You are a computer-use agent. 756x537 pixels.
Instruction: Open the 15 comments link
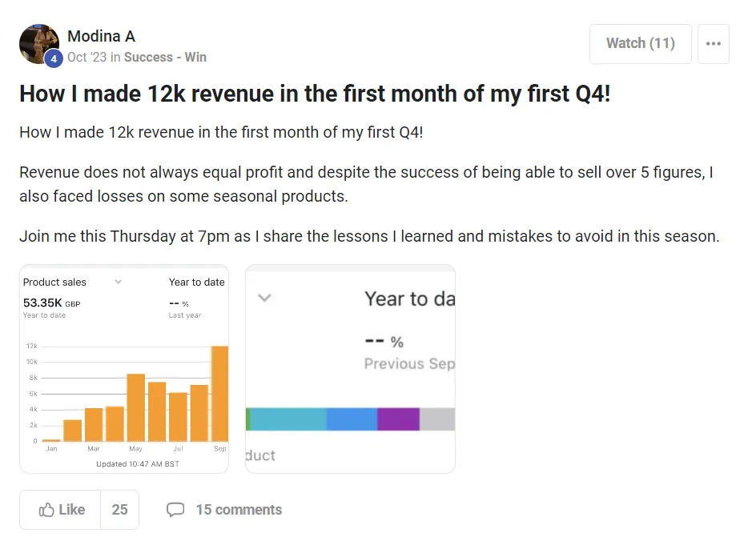pos(239,510)
